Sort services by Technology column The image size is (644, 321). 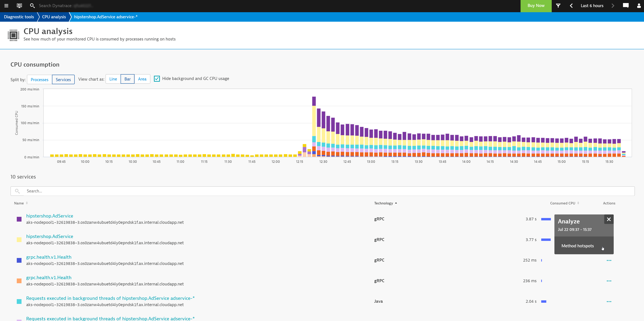pos(385,203)
